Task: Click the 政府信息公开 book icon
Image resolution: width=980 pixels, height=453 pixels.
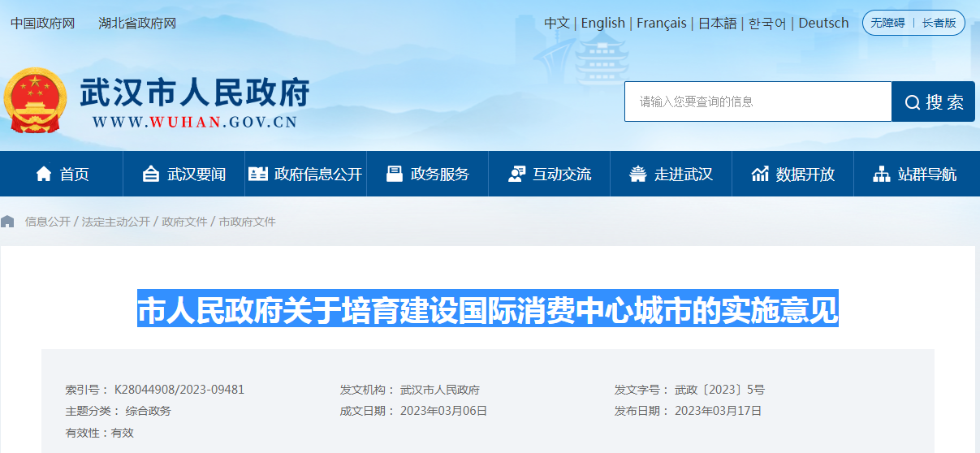Action: [x=258, y=174]
